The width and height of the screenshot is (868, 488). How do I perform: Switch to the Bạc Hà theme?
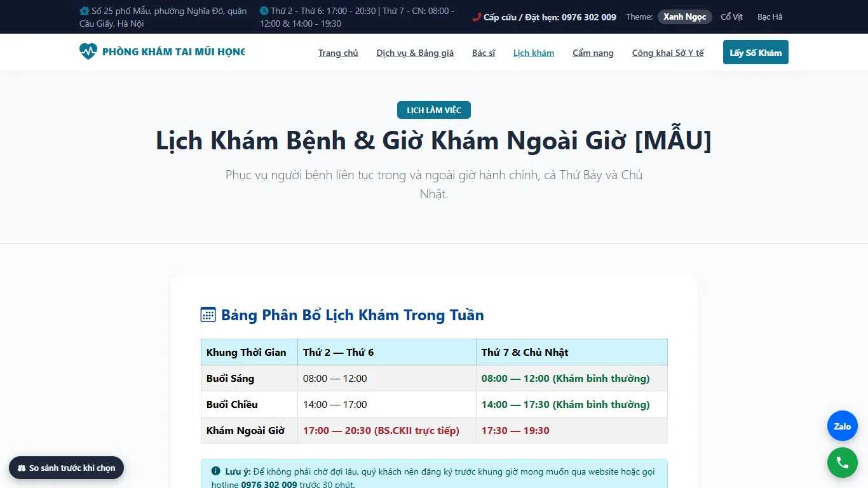click(x=770, y=17)
